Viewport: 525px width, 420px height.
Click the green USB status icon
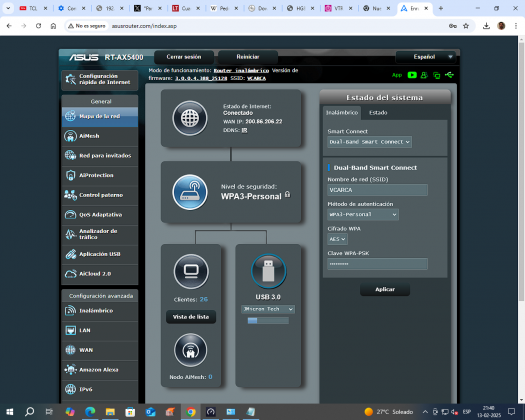[x=449, y=75]
